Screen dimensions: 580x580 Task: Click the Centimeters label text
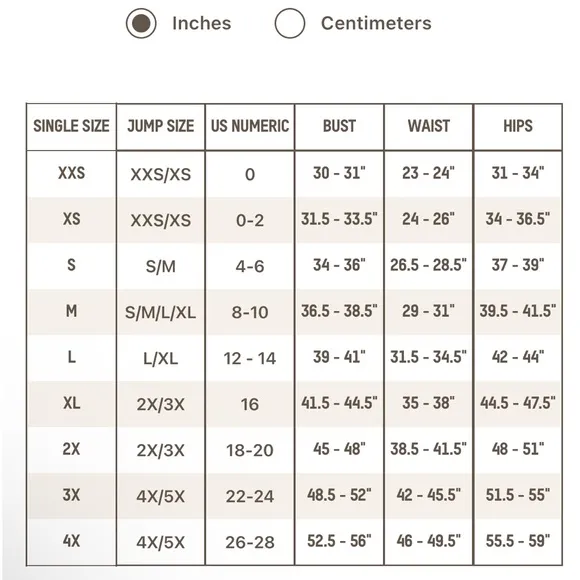(x=376, y=23)
